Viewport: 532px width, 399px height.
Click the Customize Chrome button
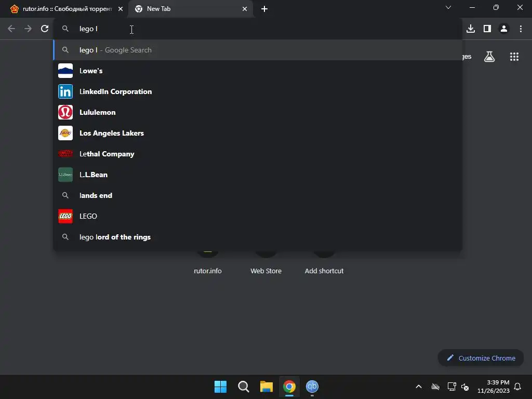click(x=481, y=358)
